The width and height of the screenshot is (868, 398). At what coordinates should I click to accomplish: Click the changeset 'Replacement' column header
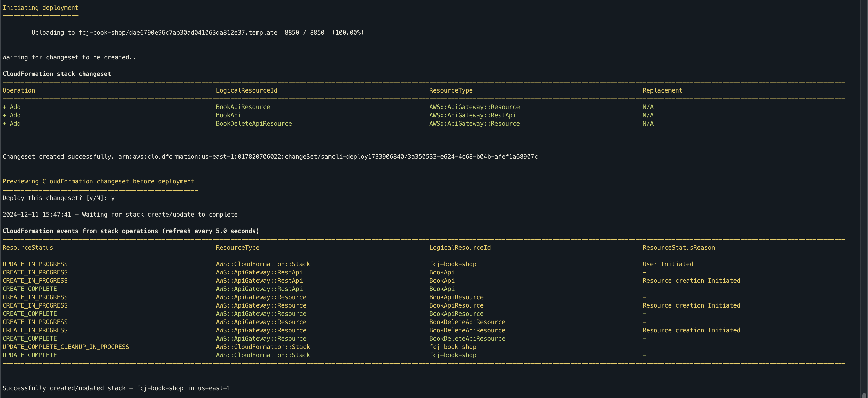[662, 90]
